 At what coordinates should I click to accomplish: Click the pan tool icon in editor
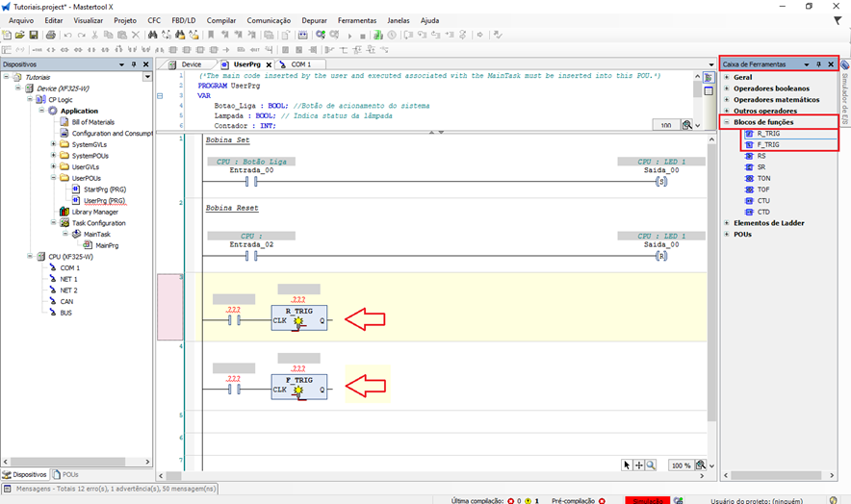[x=638, y=465]
